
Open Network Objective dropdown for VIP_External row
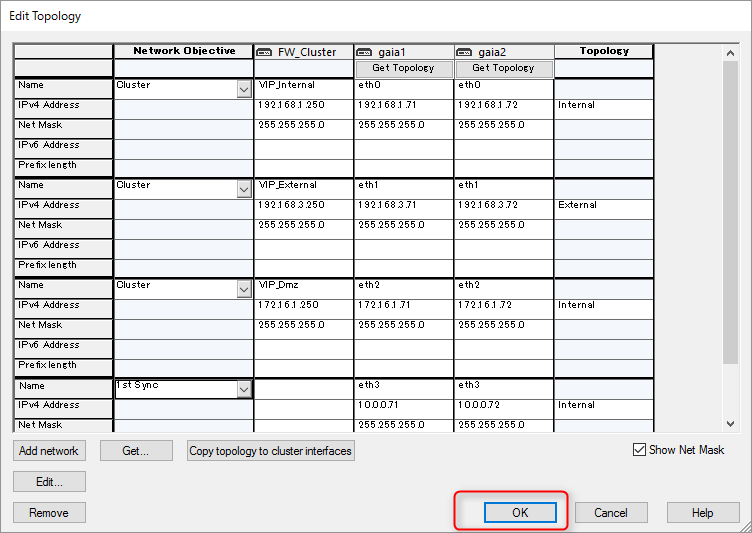[x=244, y=190]
